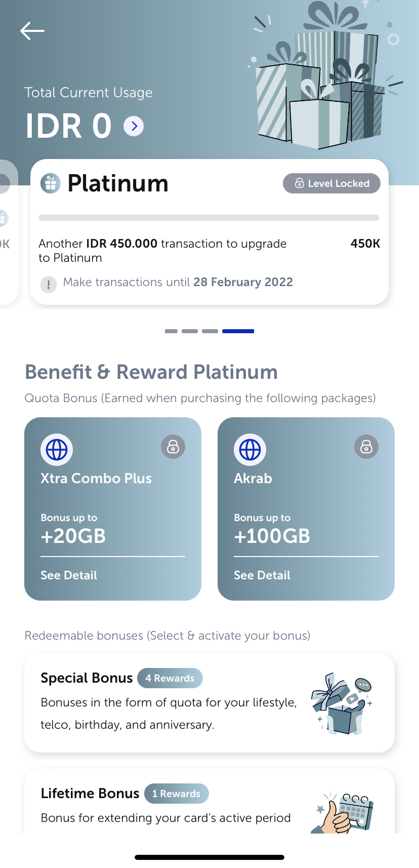Go to second tier page indicator

[190, 331]
